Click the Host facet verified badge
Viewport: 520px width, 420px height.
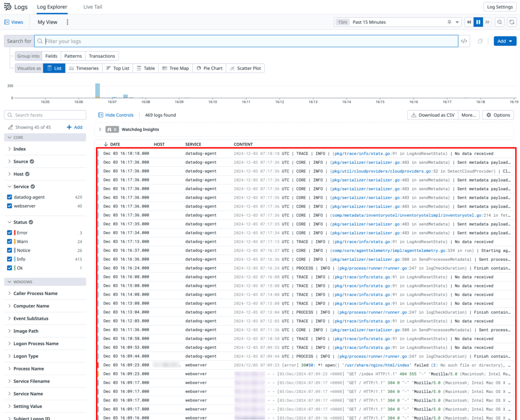[x=27, y=174]
